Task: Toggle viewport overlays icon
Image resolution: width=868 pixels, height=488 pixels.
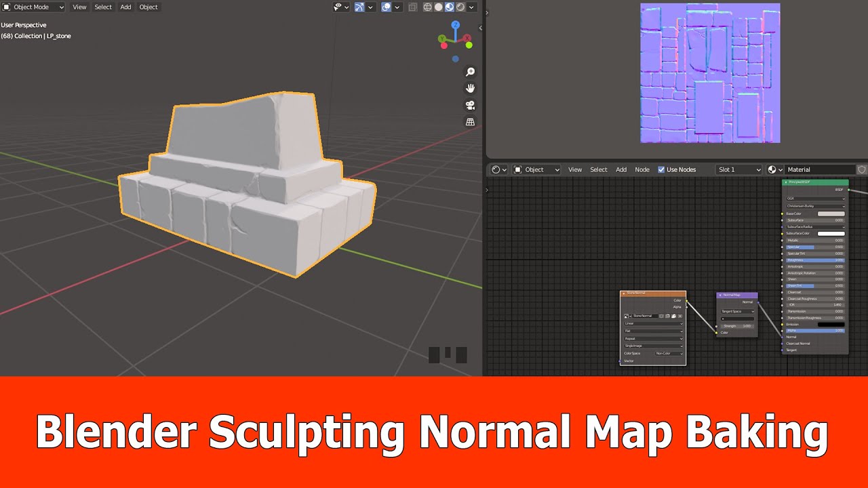Action: pos(387,7)
